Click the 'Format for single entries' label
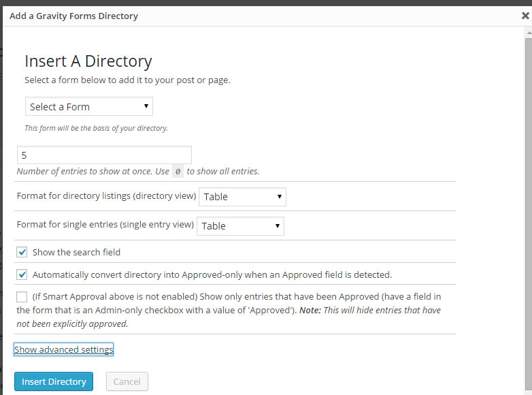532x395 pixels. tap(105, 225)
